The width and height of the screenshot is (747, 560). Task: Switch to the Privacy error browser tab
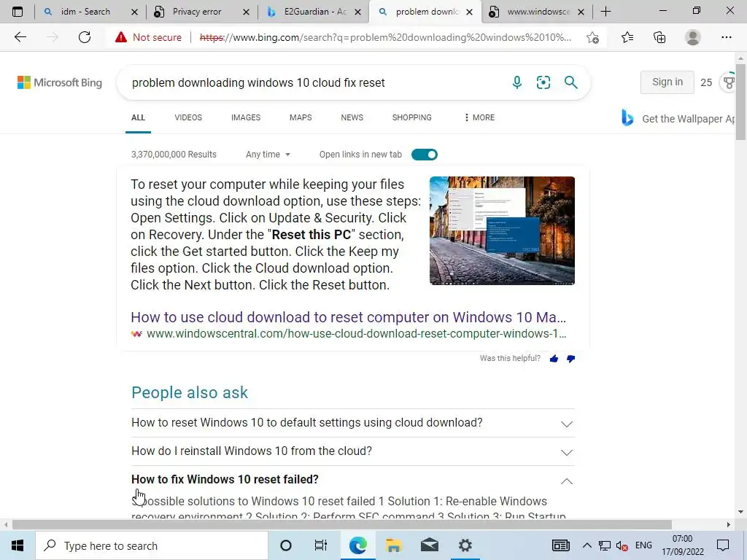(196, 12)
